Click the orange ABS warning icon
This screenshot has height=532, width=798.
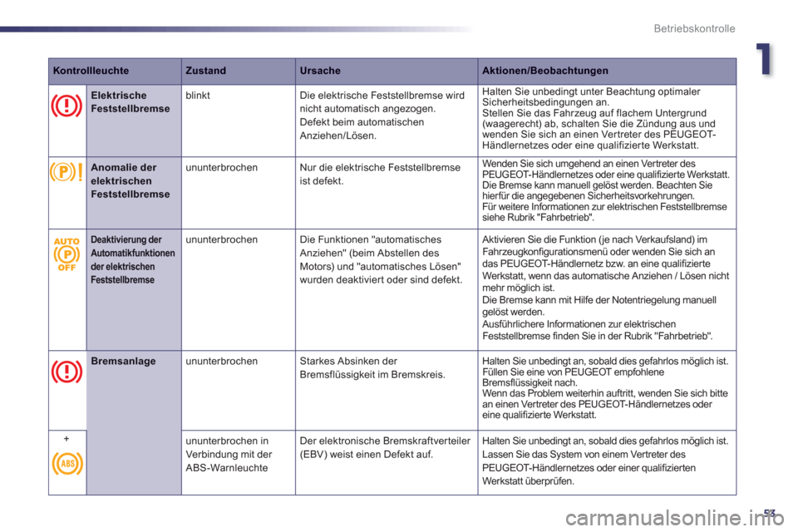[x=66, y=464]
